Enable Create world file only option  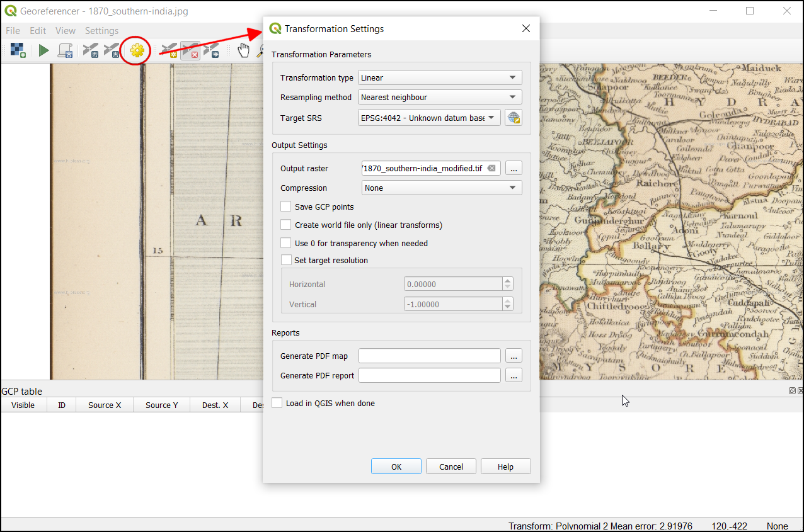coord(286,225)
